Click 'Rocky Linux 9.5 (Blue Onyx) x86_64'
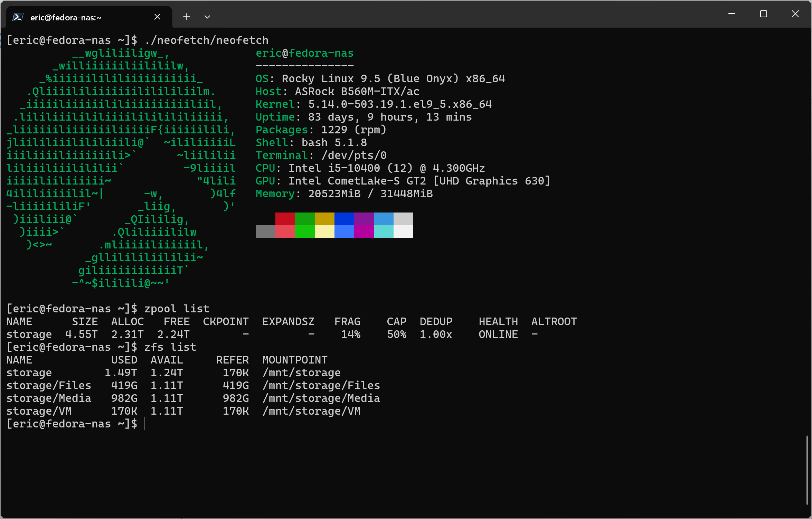Screen dimensions: 812x519 click(393, 78)
